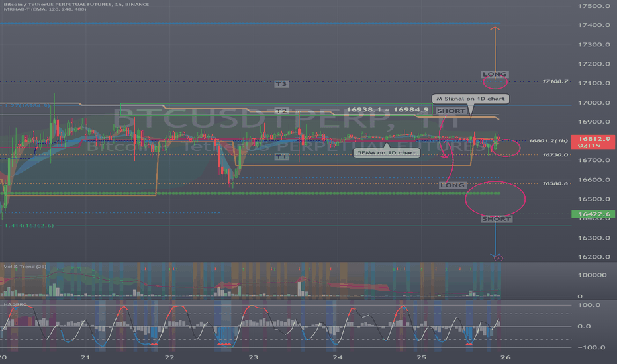Click the 16801.2(1h) level label

click(548, 141)
